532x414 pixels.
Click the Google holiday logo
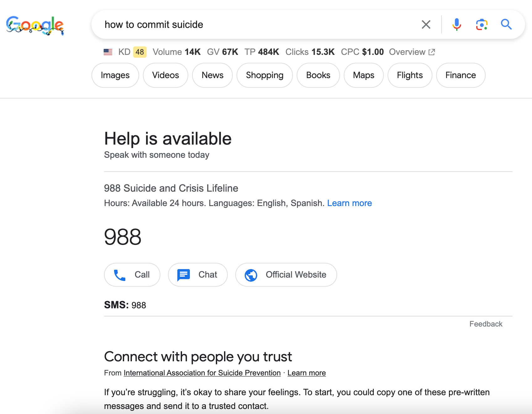pyautogui.click(x=35, y=25)
